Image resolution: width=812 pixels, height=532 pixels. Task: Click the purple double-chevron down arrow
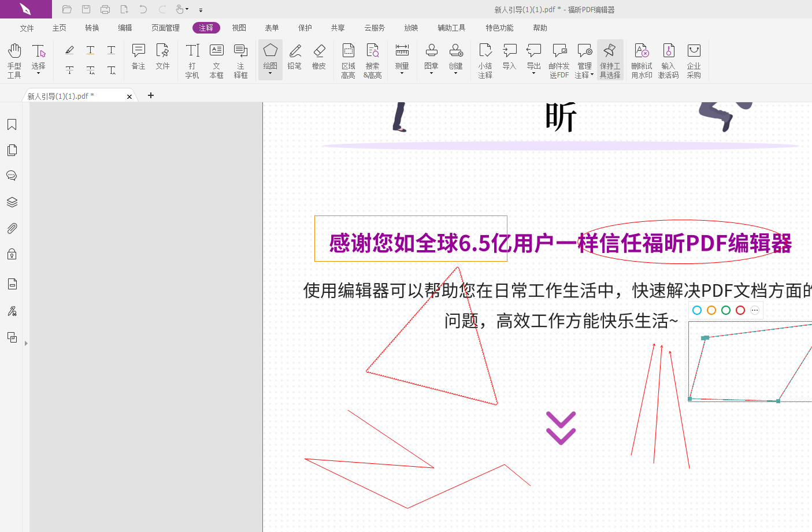click(561, 428)
